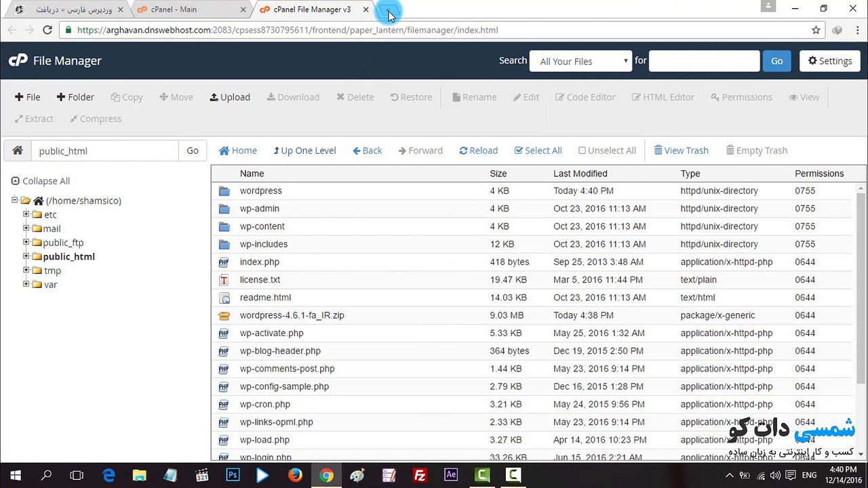Screen dimensions: 868x488
Task: Open Firefox from the taskbar
Action: click(x=295, y=475)
